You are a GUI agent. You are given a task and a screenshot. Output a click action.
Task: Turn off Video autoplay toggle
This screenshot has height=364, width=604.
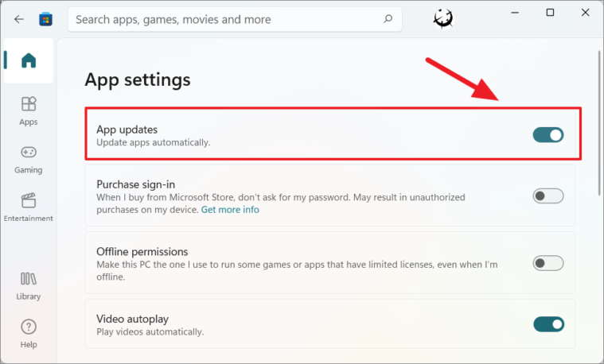pyautogui.click(x=548, y=324)
